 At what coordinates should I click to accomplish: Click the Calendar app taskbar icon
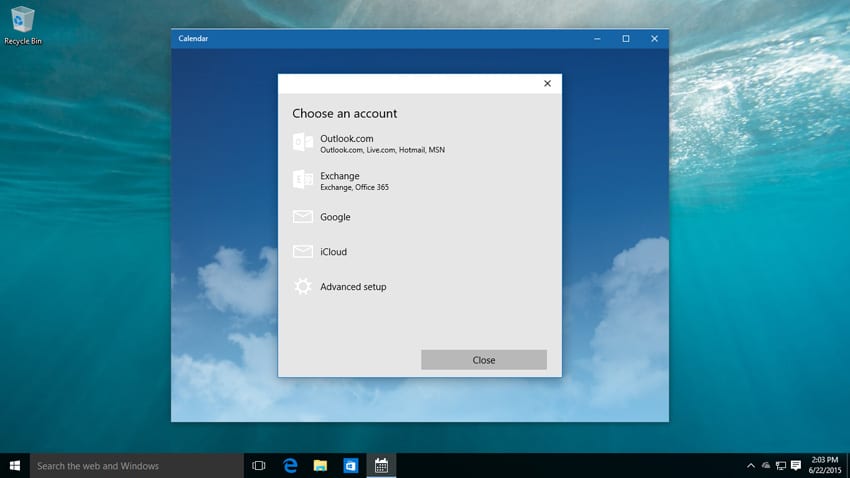[381, 466]
